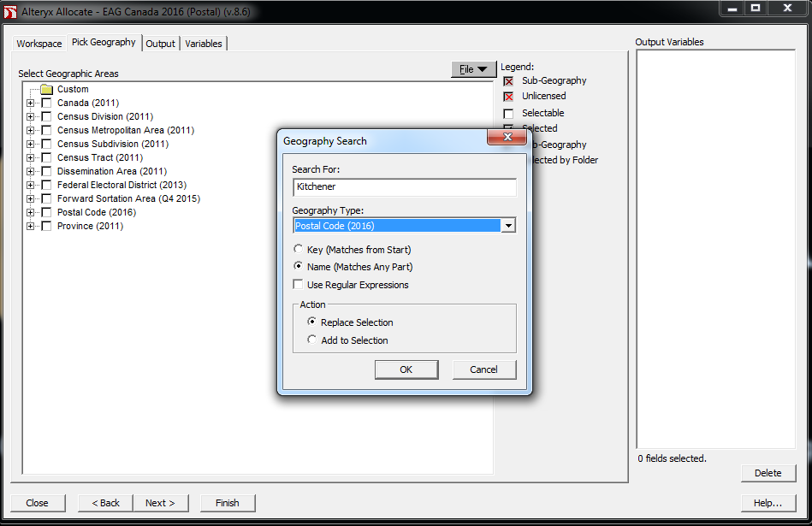Expand the Census Tract (2011) tree node
Viewport: 812px width, 526px height.
pyautogui.click(x=30, y=157)
